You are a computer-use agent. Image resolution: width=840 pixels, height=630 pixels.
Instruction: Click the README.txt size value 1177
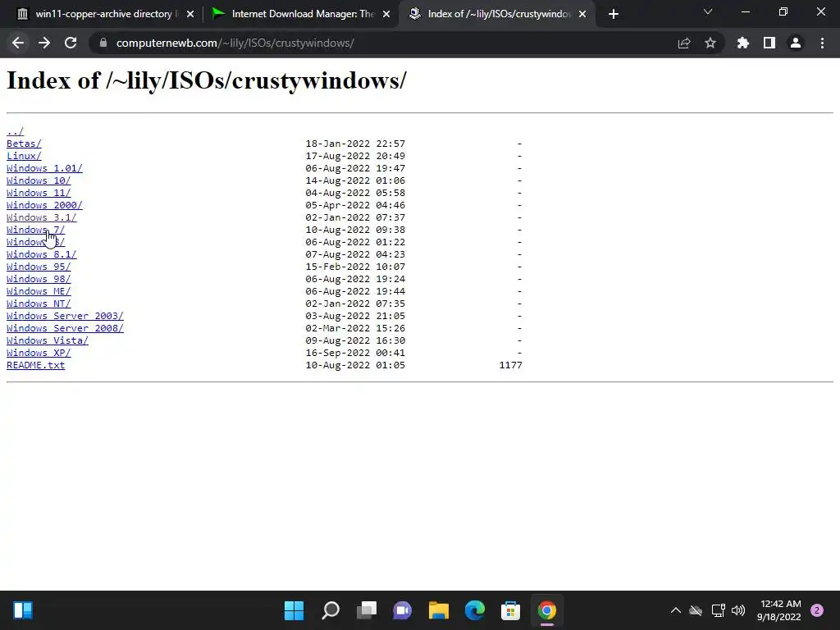(510, 365)
